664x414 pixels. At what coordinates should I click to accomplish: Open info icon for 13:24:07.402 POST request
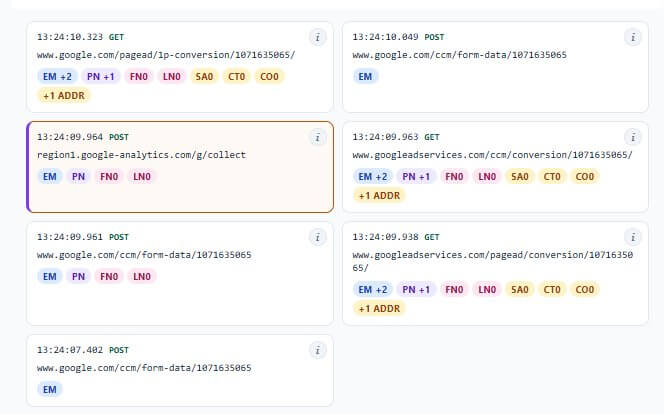pos(318,351)
